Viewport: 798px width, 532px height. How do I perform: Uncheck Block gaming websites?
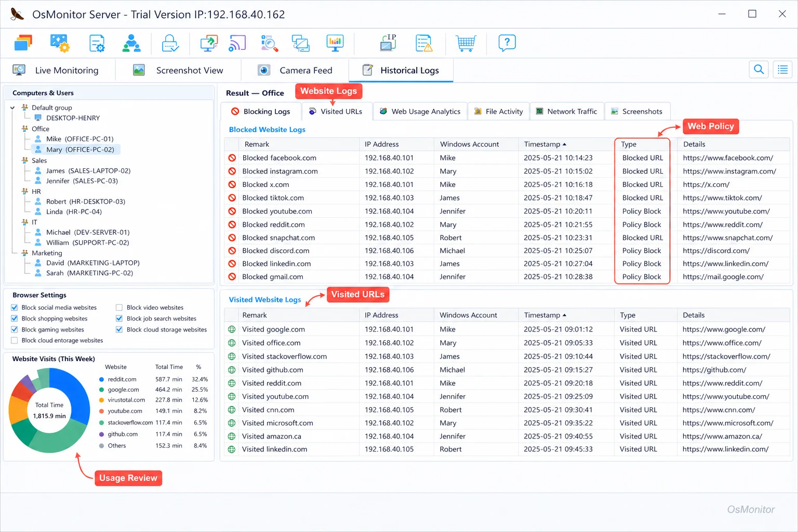click(15, 329)
